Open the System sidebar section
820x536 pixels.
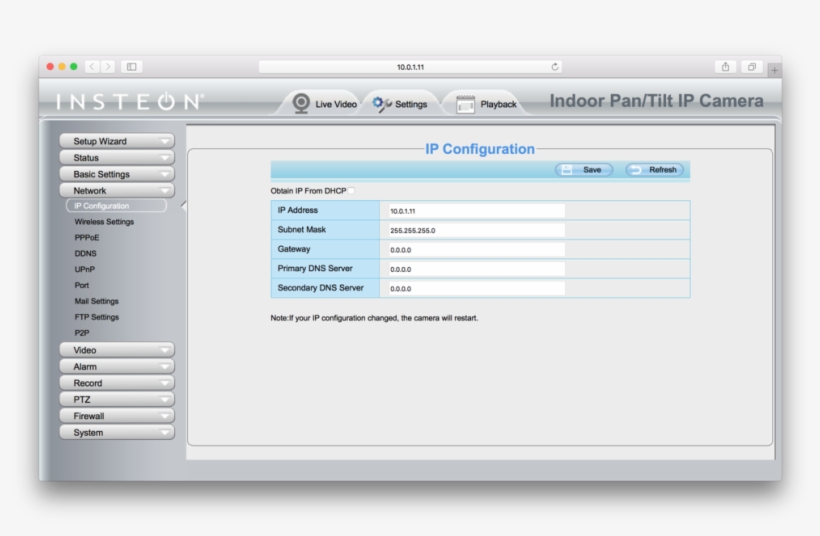[x=117, y=432]
